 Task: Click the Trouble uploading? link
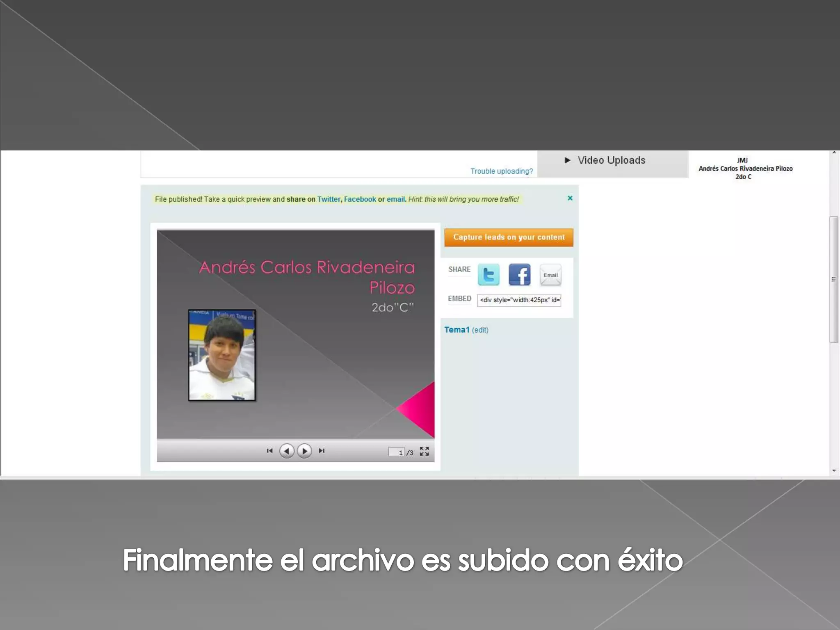click(x=501, y=171)
